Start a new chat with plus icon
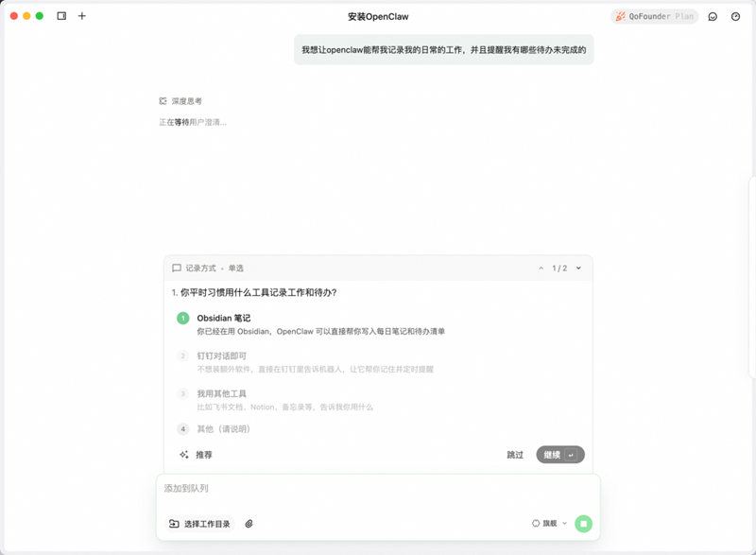Screen dimensions: 756x555 82,16
